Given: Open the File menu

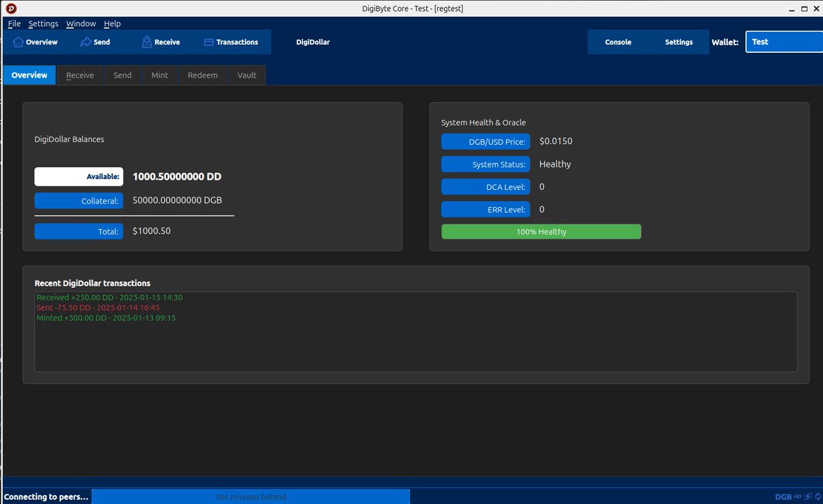Looking at the screenshot, I should click(x=14, y=23).
